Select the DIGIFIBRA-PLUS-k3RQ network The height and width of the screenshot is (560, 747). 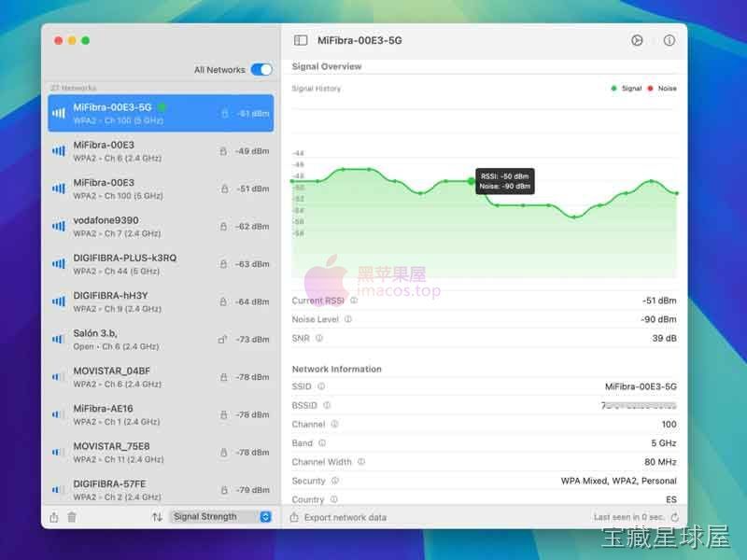click(161, 264)
